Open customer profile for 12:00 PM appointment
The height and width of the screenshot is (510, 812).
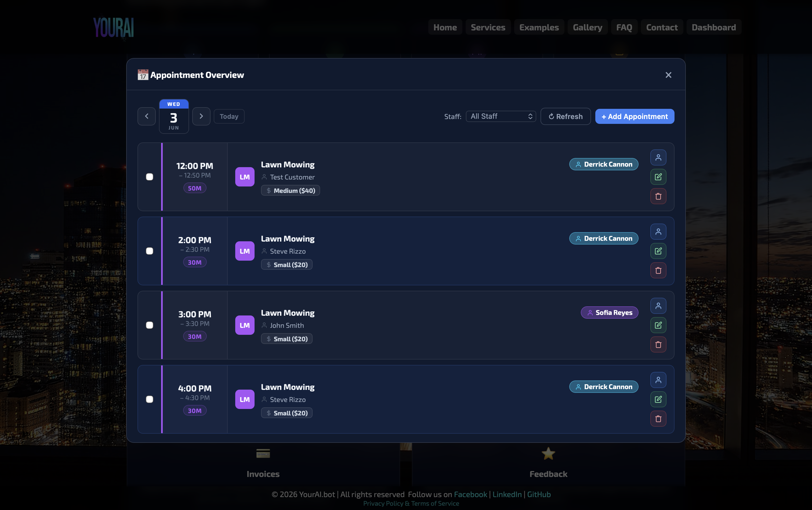[x=658, y=157]
